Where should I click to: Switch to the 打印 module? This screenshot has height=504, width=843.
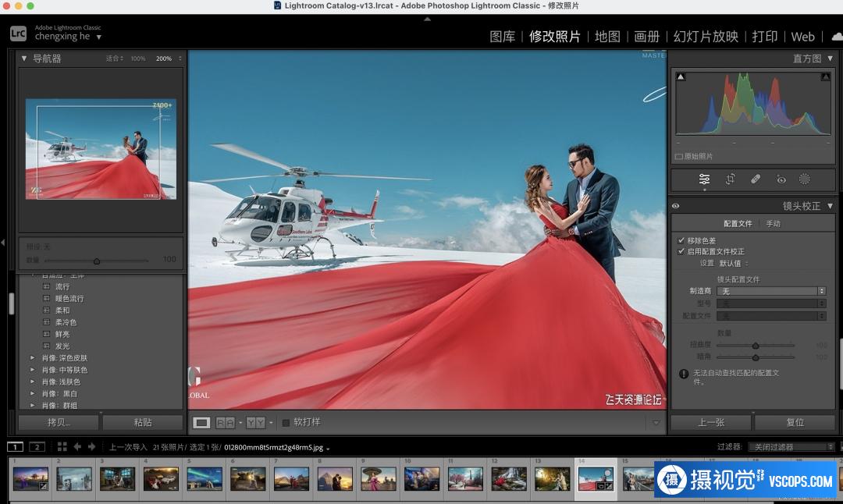click(765, 37)
